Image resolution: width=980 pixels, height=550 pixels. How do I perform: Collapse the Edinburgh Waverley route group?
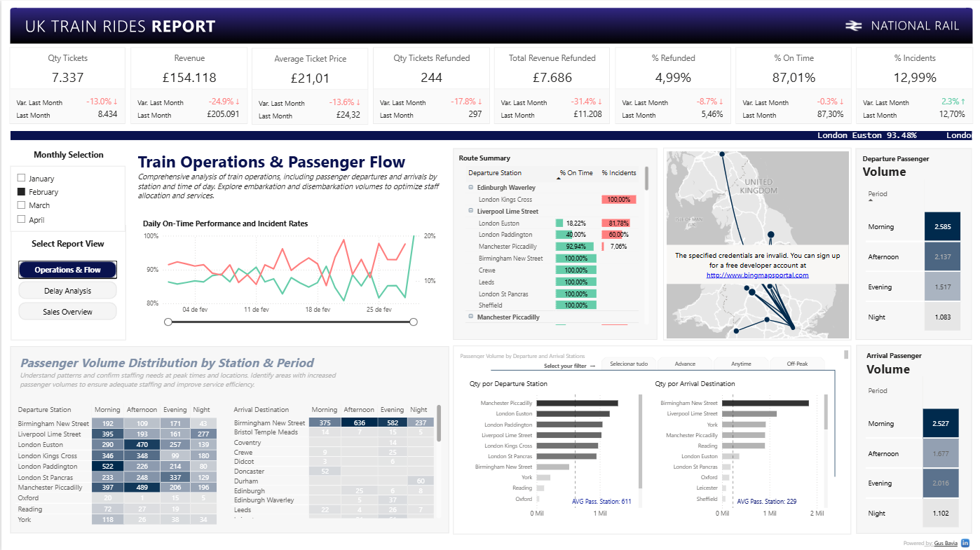coord(471,188)
